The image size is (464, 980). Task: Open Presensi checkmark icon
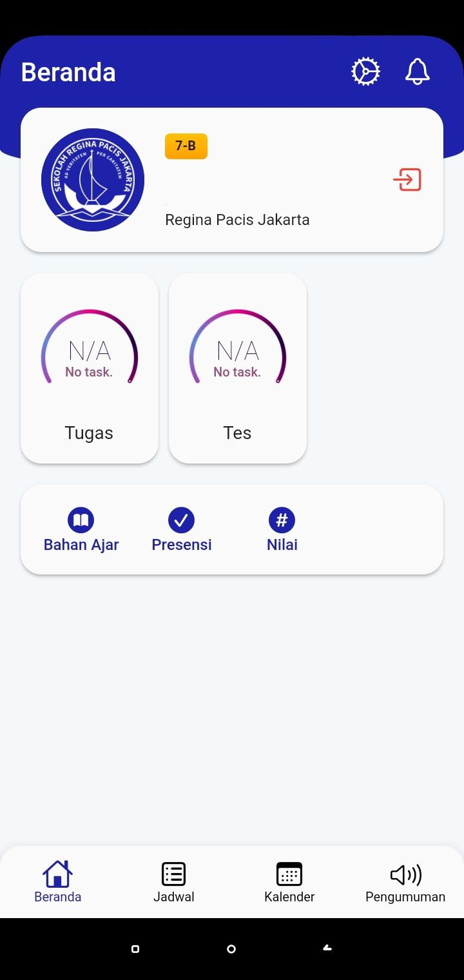click(x=181, y=520)
